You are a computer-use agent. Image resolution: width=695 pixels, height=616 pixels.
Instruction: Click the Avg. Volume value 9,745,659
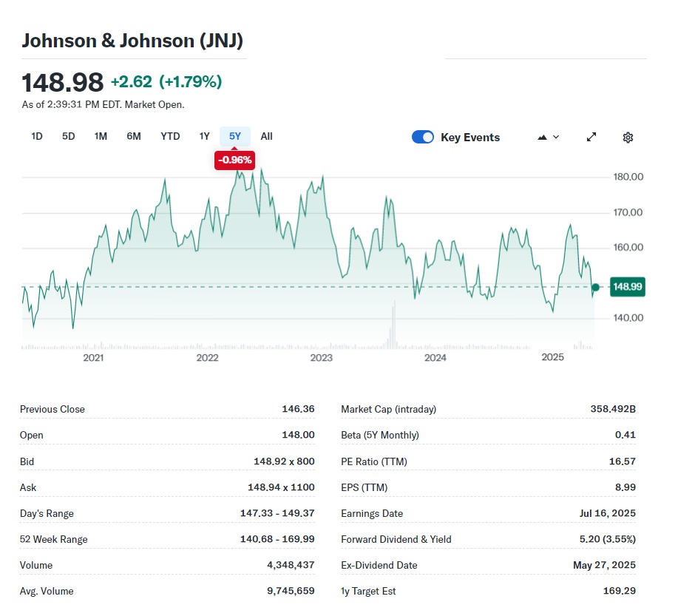pyautogui.click(x=291, y=591)
